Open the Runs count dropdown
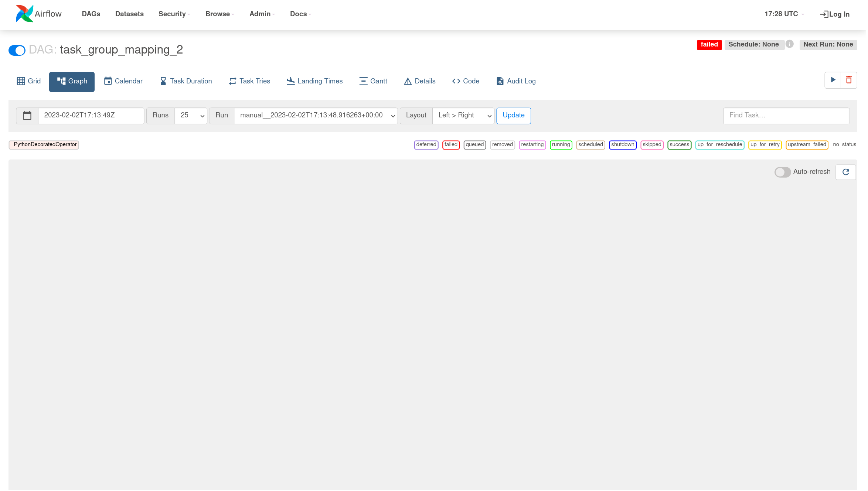This screenshot has width=868, height=491. point(191,116)
